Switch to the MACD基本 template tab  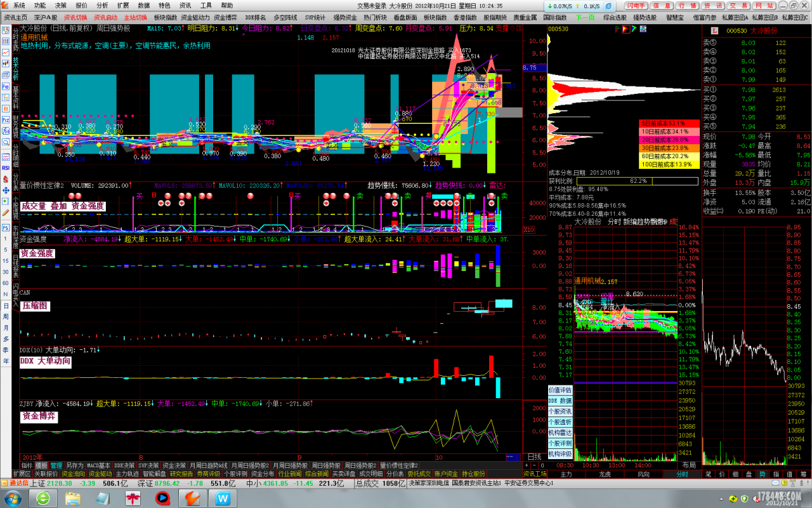(98, 465)
